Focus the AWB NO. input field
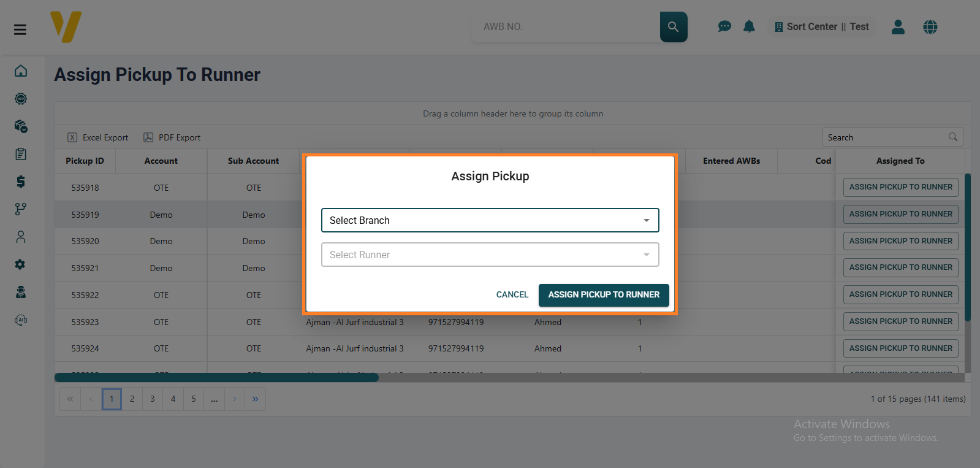 tap(565, 27)
